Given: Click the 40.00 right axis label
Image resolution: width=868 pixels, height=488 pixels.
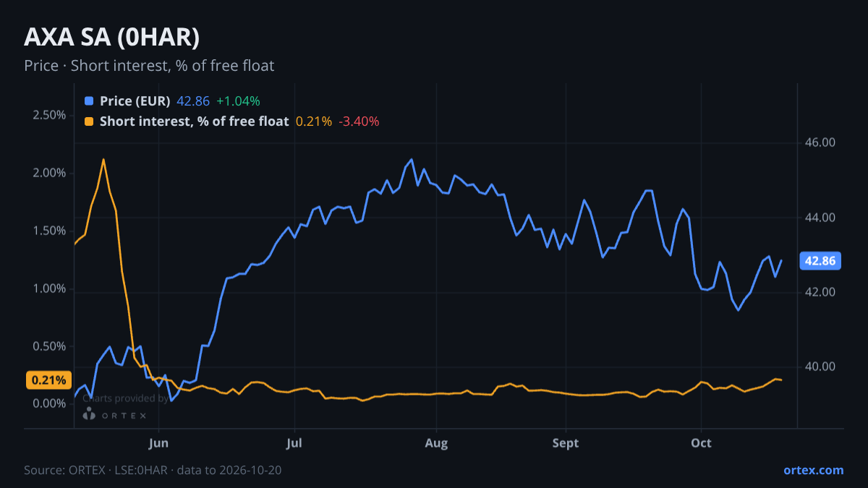Looking at the screenshot, I should [x=820, y=367].
